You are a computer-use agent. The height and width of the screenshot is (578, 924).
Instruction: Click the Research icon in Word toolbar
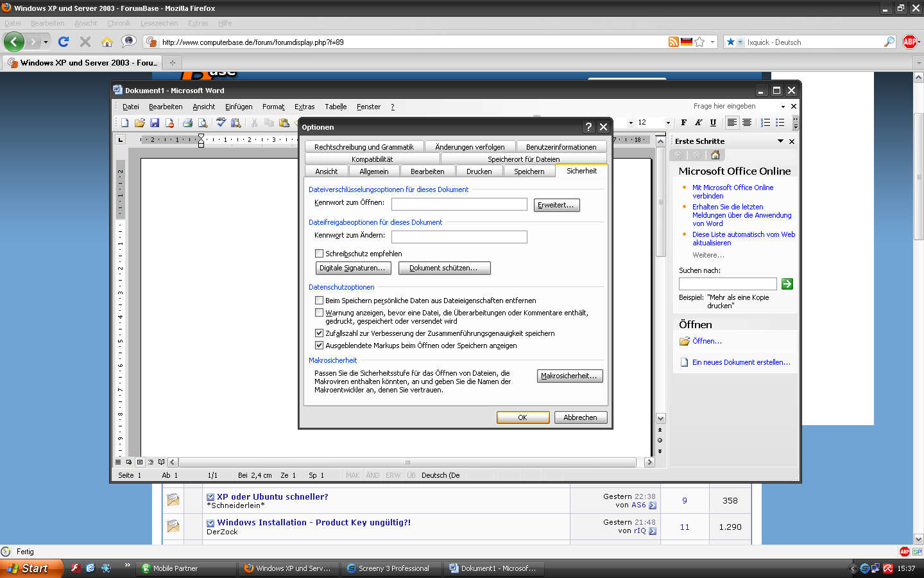[237, 123]
